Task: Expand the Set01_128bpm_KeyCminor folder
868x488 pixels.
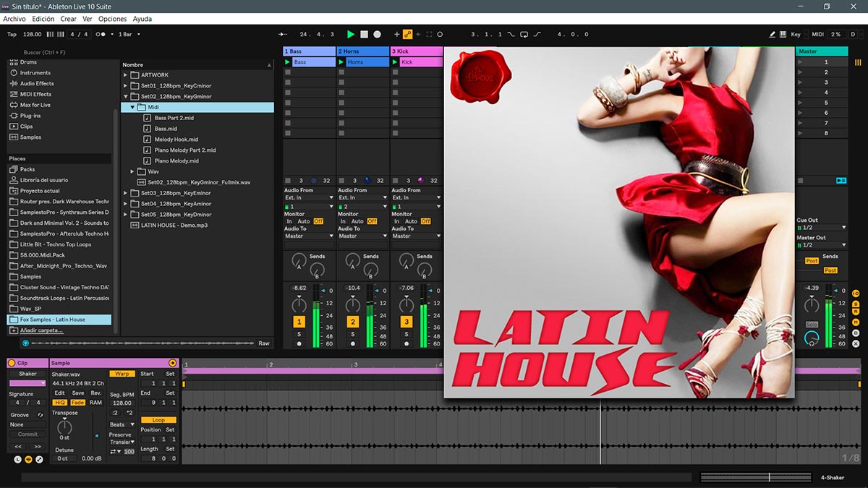Action: [126, 85]
